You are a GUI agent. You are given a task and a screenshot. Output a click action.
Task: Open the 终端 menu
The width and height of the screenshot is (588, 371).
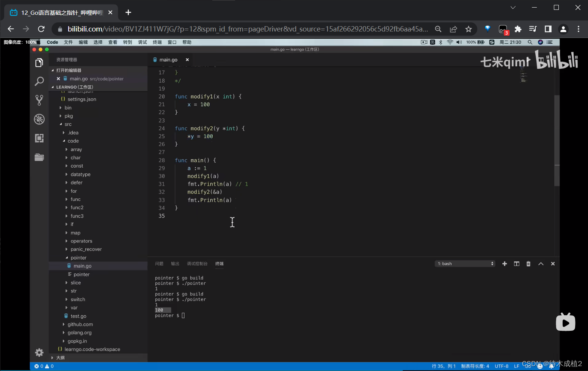point(157,42)
